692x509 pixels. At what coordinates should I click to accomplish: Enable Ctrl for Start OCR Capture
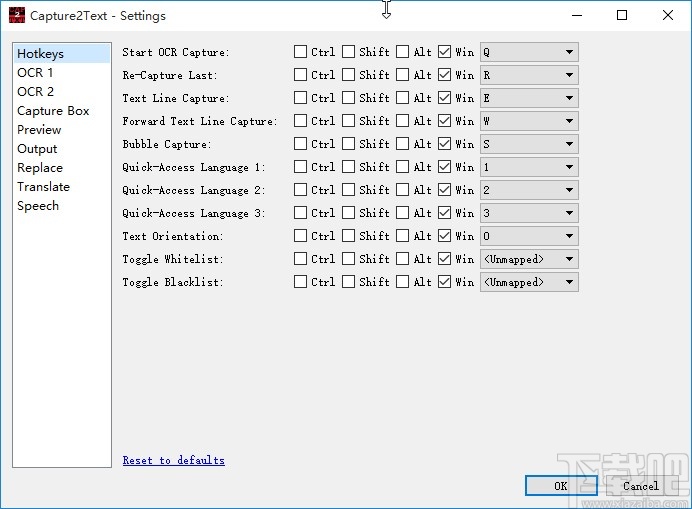point(301,52)
